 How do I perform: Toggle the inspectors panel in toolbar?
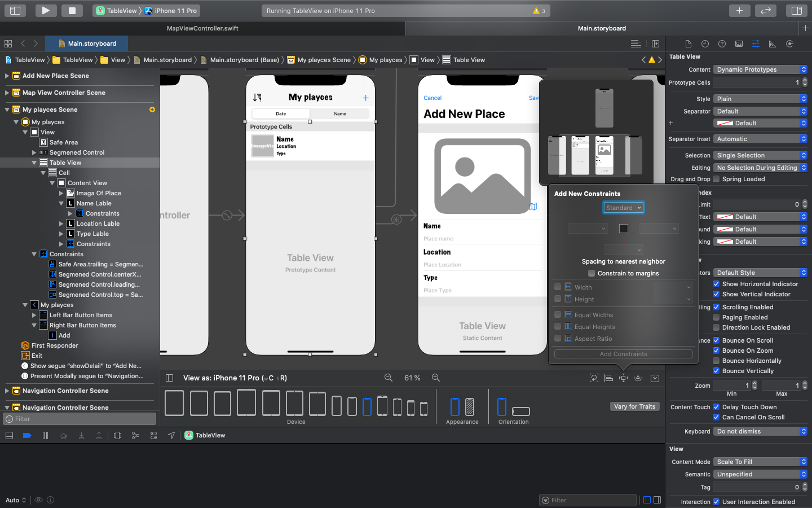797,10
